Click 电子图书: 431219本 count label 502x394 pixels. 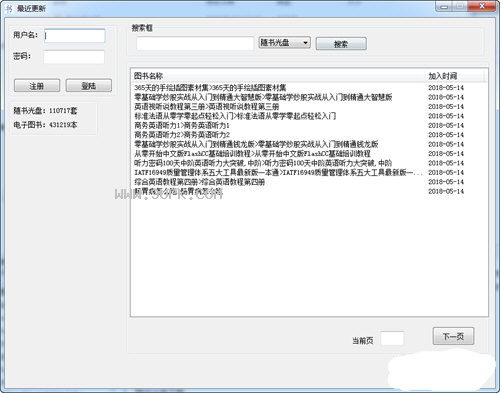(45, 125)
